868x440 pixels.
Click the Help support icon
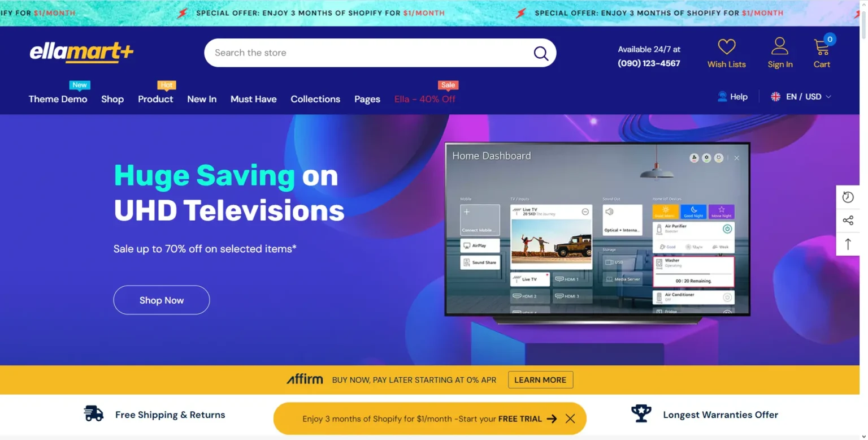(722, 97)
